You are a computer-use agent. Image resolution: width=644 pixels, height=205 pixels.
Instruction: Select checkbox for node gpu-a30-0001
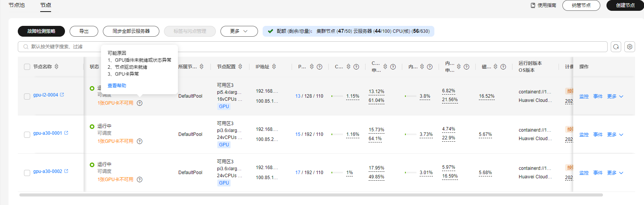point(27,134)
